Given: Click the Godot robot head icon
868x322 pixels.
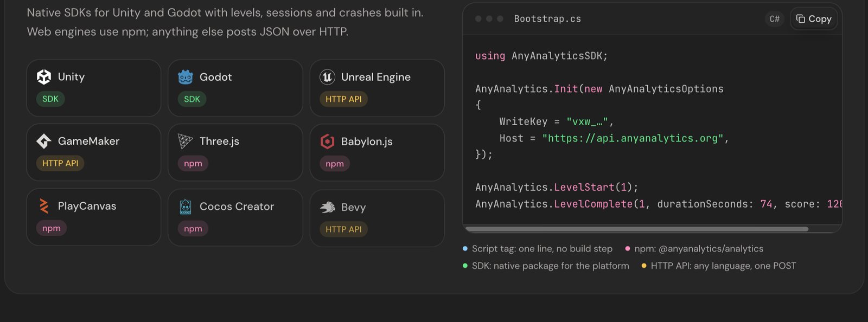Looking at the screenshot, I should click(186, 77).
